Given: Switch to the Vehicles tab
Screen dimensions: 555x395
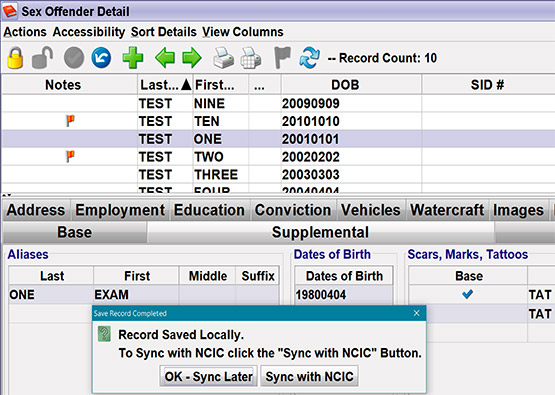Looking at the screenshot, I should (x=371, y=210).
